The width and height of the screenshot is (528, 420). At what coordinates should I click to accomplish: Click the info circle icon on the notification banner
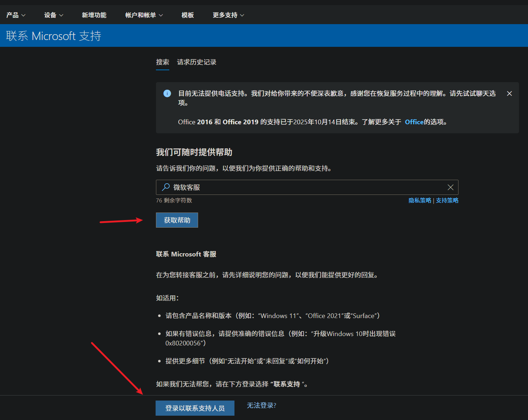tap(167, 93)
